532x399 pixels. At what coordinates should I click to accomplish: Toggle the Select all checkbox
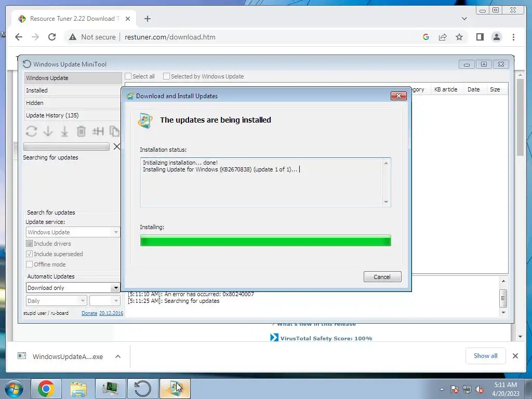point(128,76)
